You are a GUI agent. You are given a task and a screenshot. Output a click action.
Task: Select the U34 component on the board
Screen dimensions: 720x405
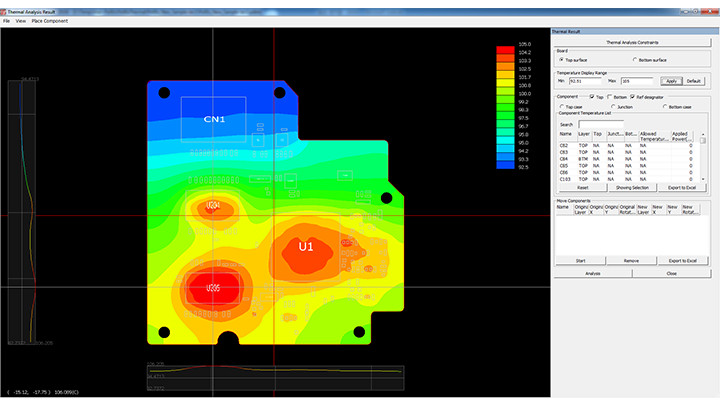[213, 205]
